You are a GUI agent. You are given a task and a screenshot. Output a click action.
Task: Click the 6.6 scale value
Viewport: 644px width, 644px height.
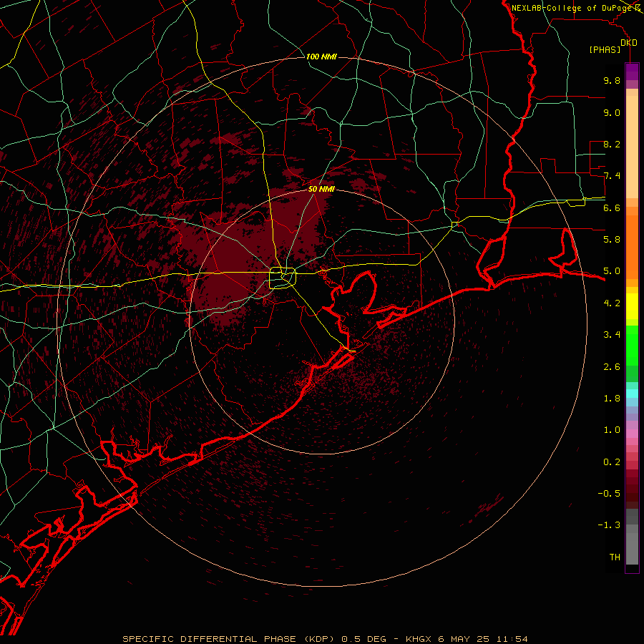(612, 208)
